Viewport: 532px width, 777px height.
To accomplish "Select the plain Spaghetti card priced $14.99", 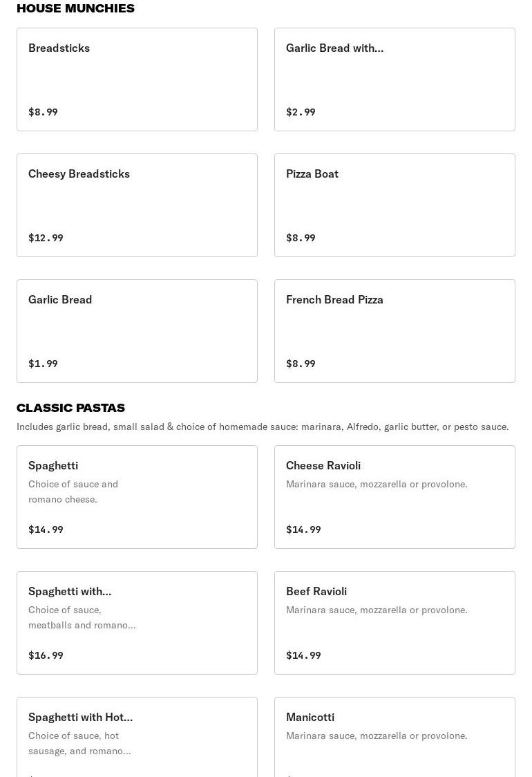I will coord(137,497).
